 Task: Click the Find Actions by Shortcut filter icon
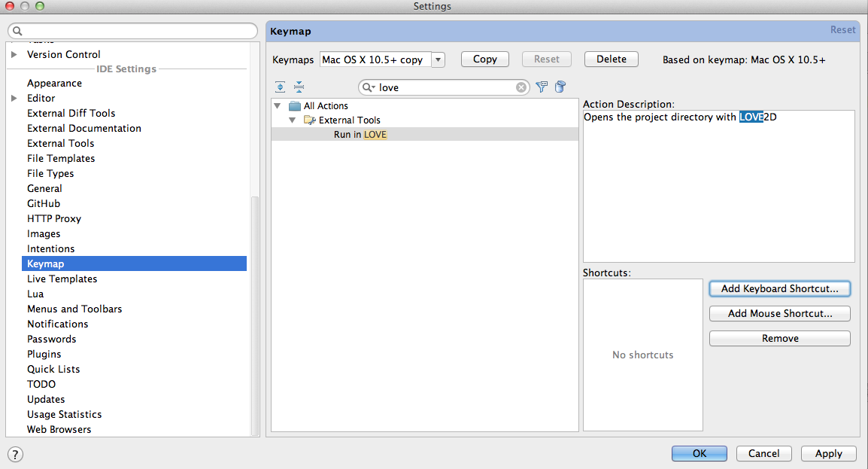[x=541, y=87]
